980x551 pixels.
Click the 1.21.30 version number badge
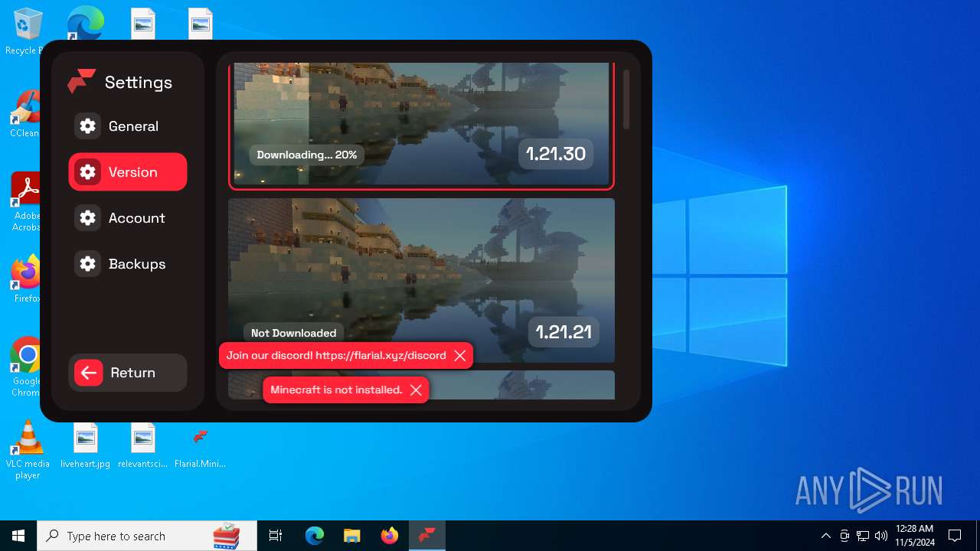[x=556, y=154]
